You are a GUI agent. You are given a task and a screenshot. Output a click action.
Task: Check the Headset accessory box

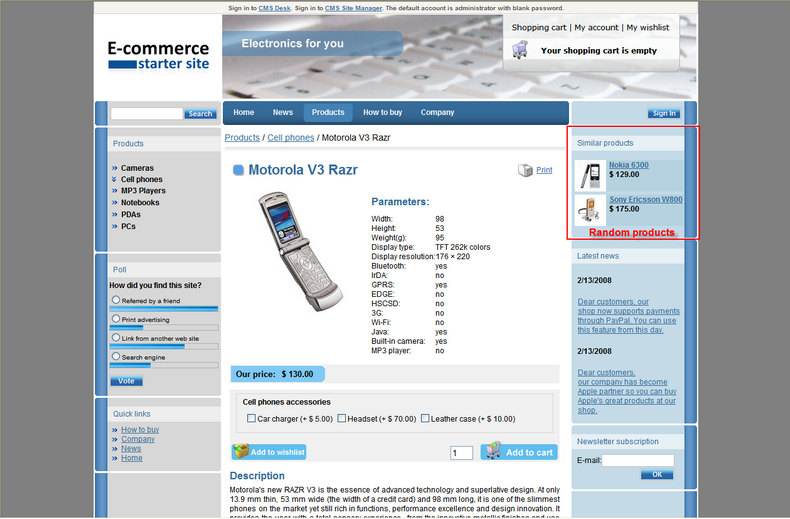point(342,418)
